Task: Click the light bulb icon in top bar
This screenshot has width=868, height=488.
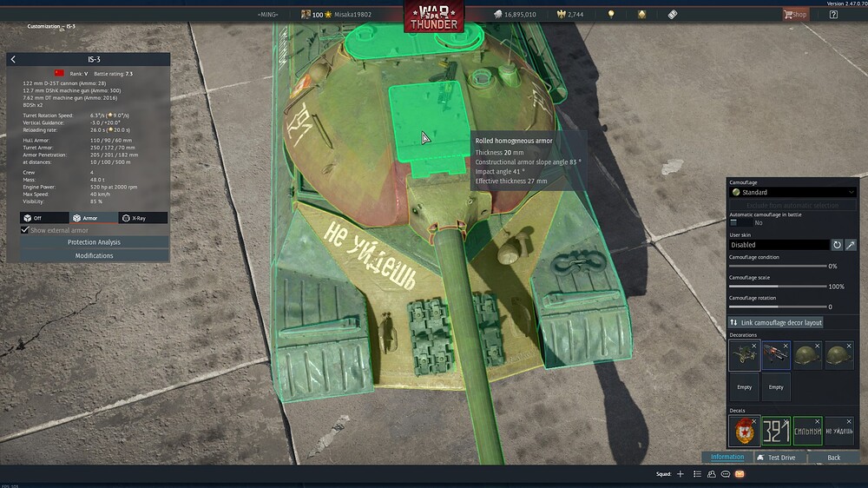Action: click(611, 15)
